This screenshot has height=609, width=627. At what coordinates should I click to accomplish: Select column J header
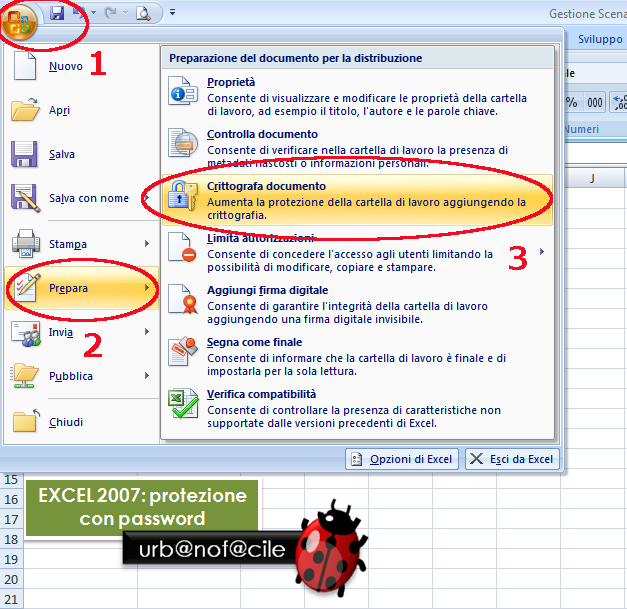[x=593, y=178]
